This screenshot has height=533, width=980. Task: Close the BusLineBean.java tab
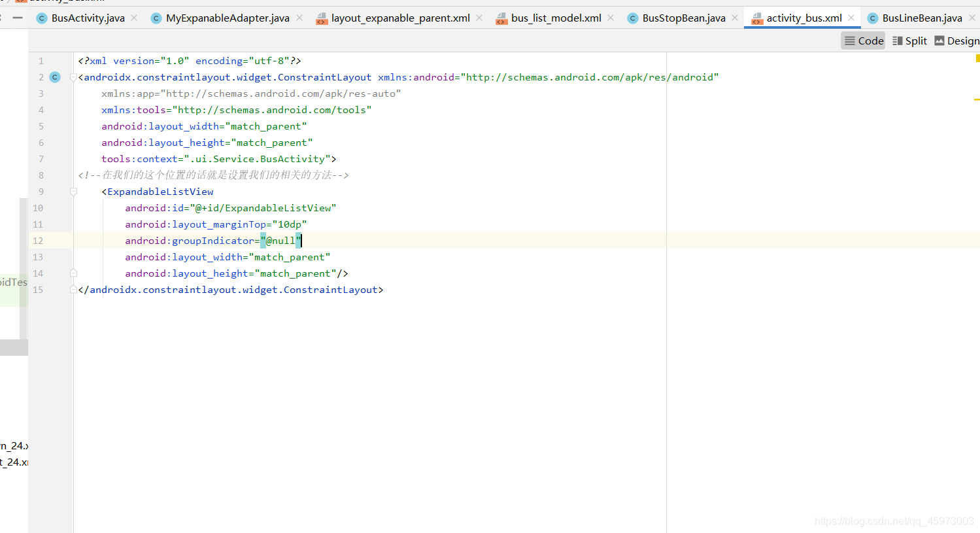click(x=972, y=18)
